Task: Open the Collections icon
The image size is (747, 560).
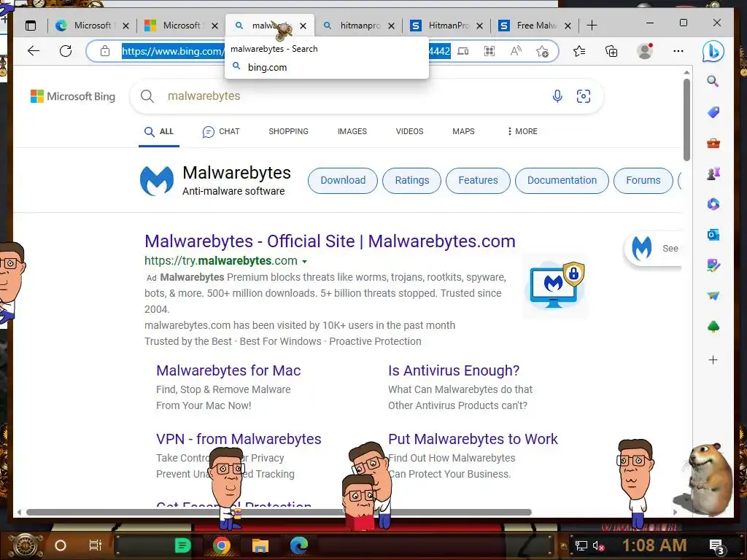Action: (611, 51)
